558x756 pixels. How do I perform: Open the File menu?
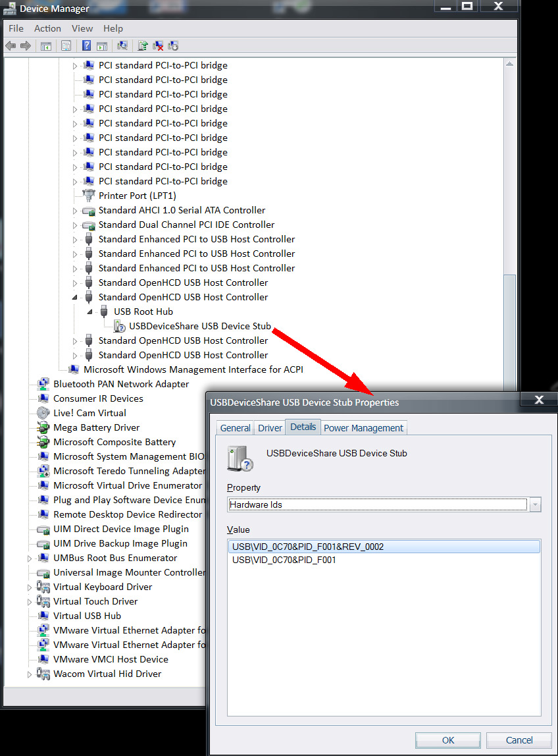16,28
